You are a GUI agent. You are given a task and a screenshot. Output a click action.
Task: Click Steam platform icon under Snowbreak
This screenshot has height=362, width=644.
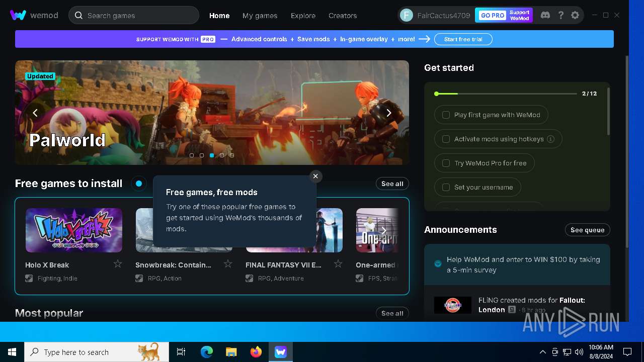(139, 278)
